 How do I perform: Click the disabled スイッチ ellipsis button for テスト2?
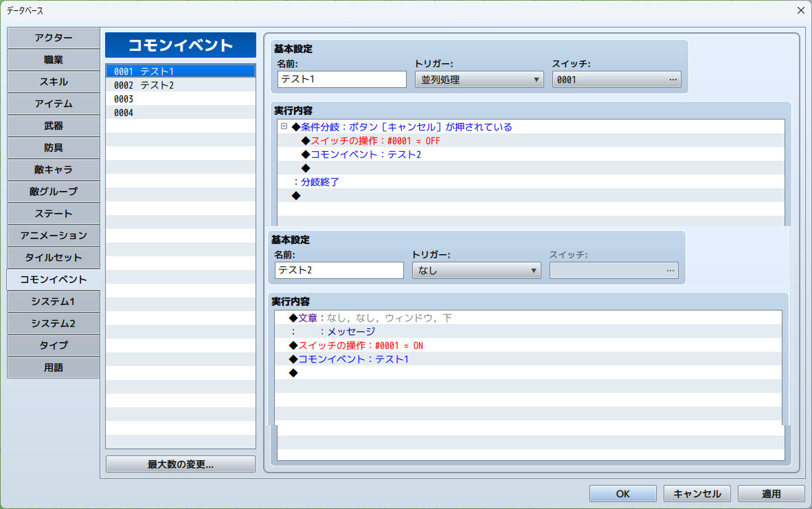(x=670, y=270)
